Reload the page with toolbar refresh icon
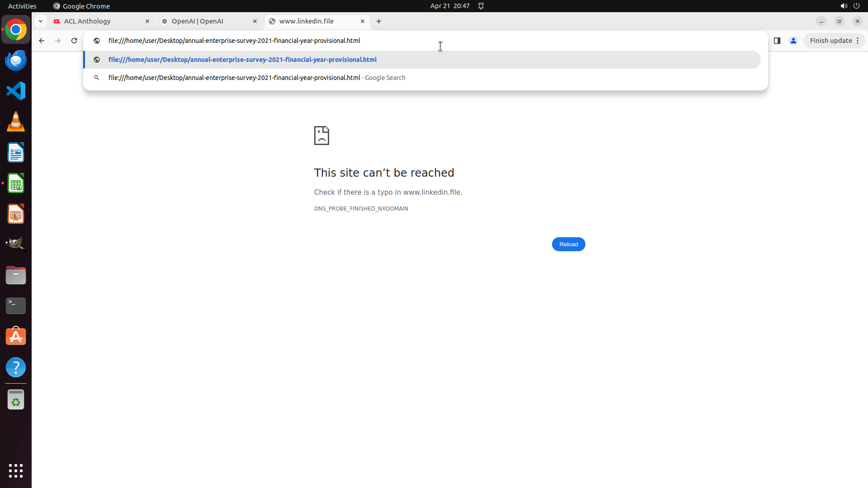The width and height of the screenshot is (868, 488). tap(74, 41)
